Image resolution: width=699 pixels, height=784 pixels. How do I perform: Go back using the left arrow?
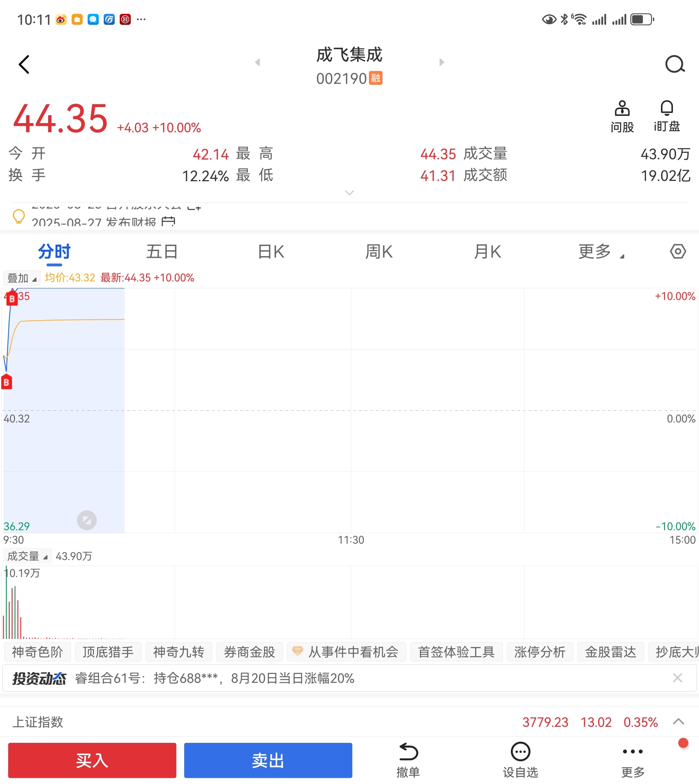pos(24,64)
